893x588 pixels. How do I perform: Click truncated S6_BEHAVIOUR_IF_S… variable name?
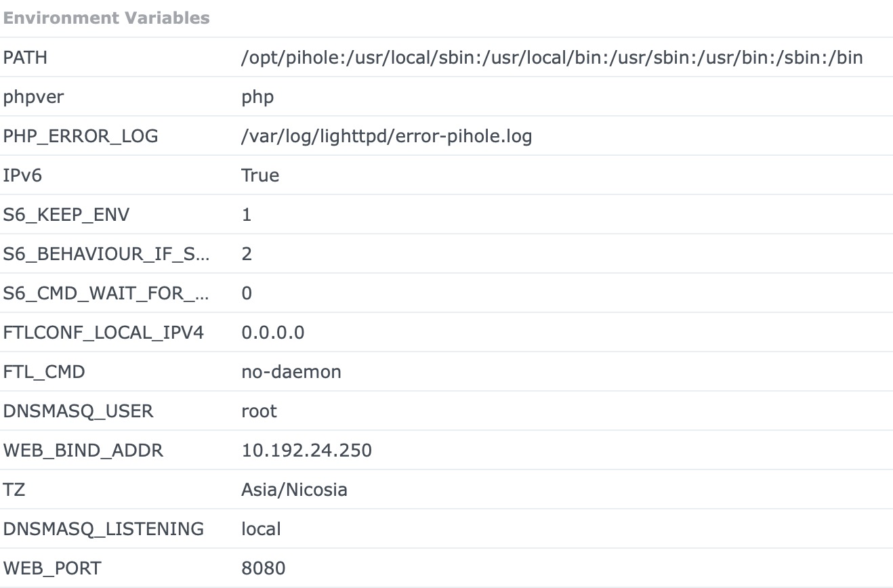pyautogui.click(x=106, y=254)
